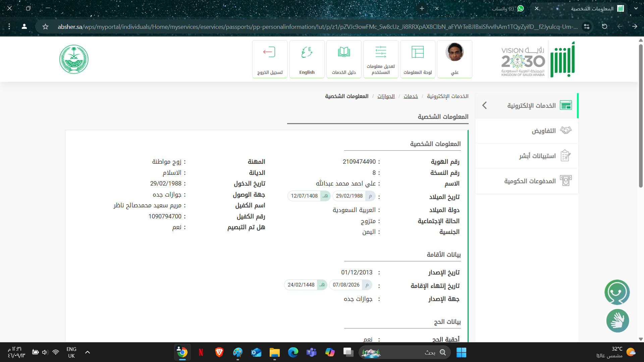644x362 pixels.
Task: Show hidden system tray icons
Action: 88,352
